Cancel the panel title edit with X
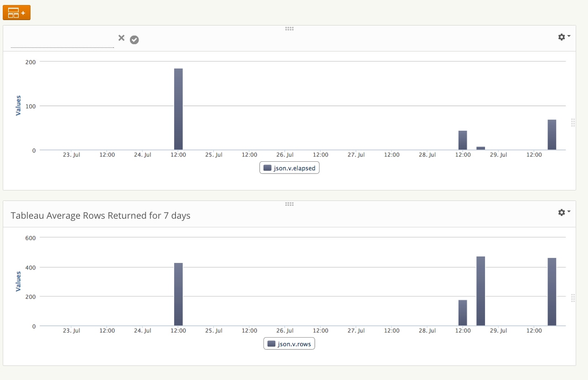 point(121,38)
